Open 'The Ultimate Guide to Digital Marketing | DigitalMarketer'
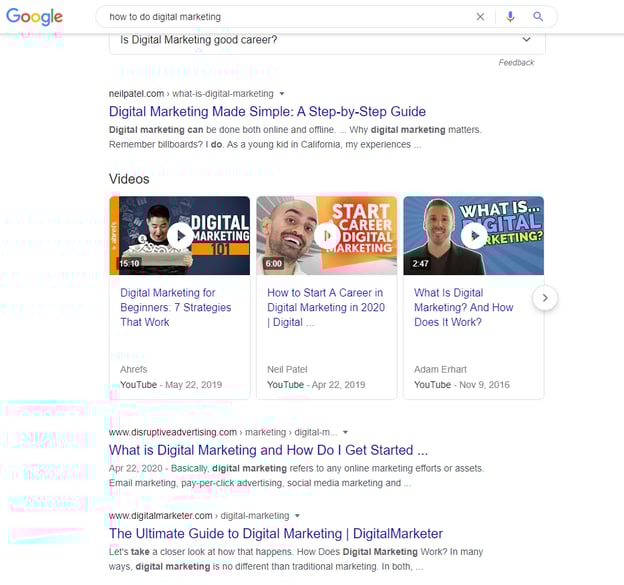The height and width of the screenshot is (585, 624). tap(276, 534)
